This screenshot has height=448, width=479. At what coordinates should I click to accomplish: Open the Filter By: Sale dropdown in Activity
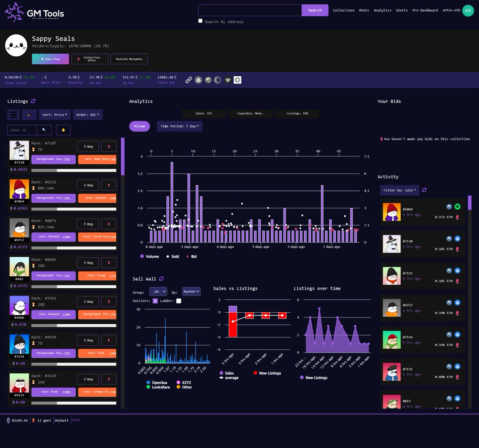(x=399, y=190)
